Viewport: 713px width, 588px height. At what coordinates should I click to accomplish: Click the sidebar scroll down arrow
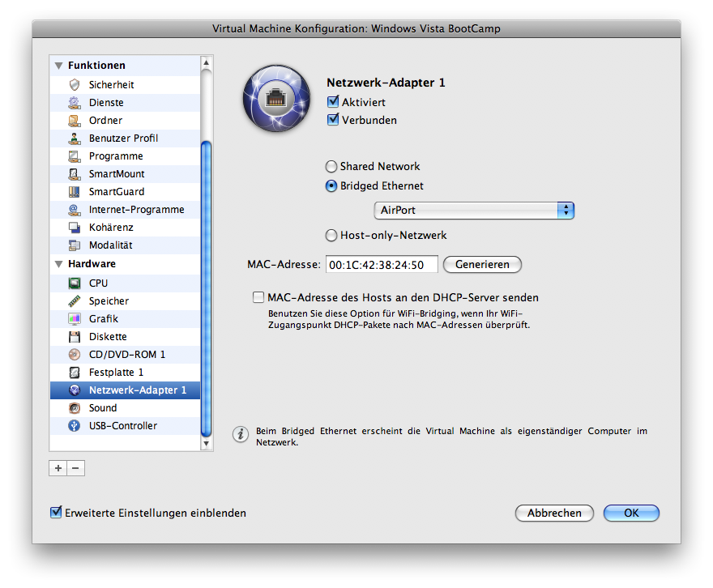pos(207,444)
